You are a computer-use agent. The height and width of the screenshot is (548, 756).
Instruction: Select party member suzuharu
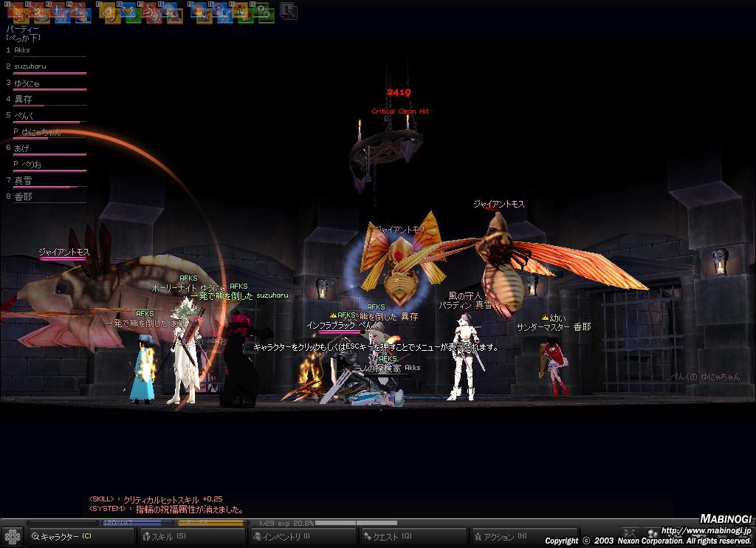[x=47, y=67]
